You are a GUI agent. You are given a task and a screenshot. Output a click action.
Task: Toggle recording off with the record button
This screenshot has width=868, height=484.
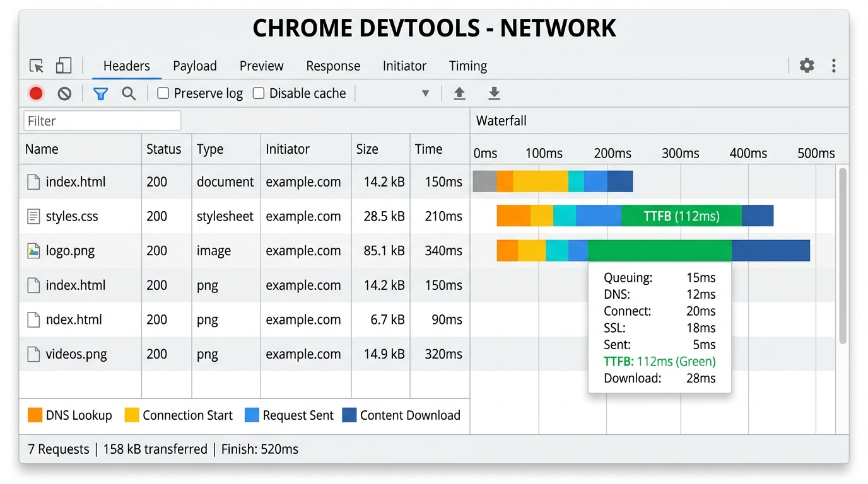[35, 93]
